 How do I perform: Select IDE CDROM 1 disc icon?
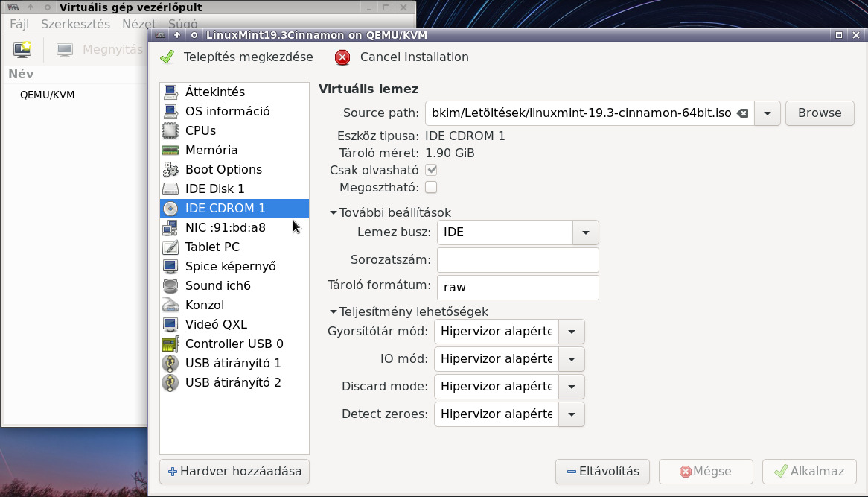(x=170, y=209)
